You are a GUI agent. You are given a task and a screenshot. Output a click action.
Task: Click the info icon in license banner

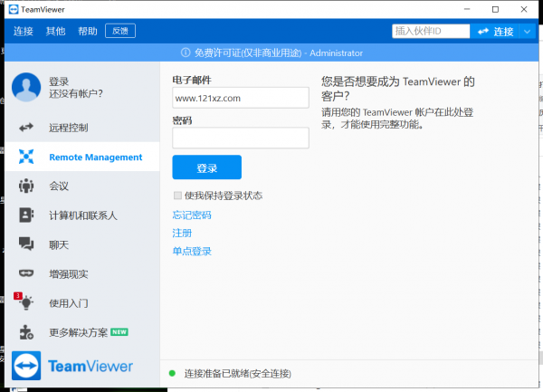coord(186,53)
